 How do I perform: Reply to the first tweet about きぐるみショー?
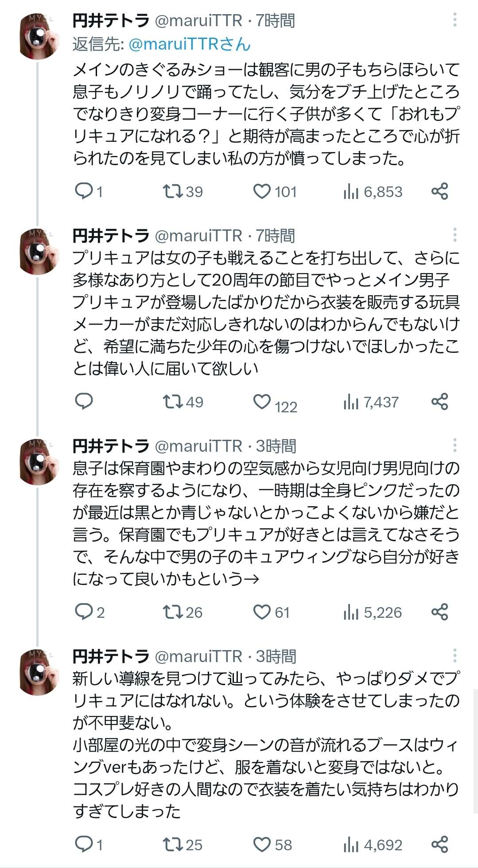coord(84,191)
